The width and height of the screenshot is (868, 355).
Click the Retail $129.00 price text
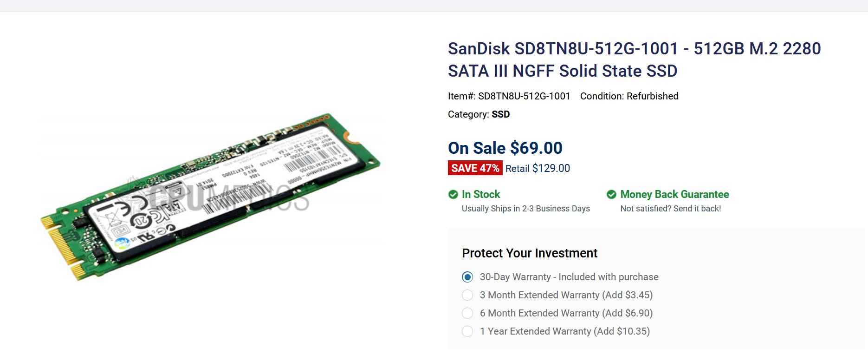pyautogui.click(x=538, y=168)
